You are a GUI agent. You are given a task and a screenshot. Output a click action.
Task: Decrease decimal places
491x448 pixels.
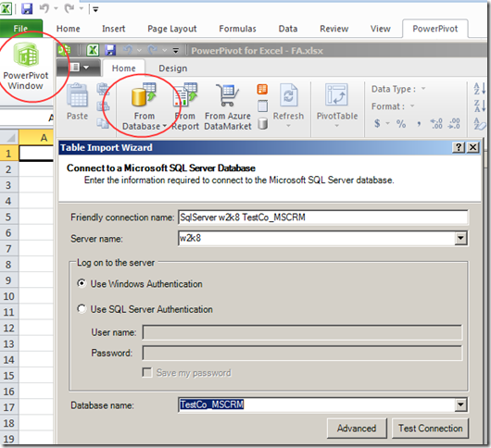click(454, 124)
